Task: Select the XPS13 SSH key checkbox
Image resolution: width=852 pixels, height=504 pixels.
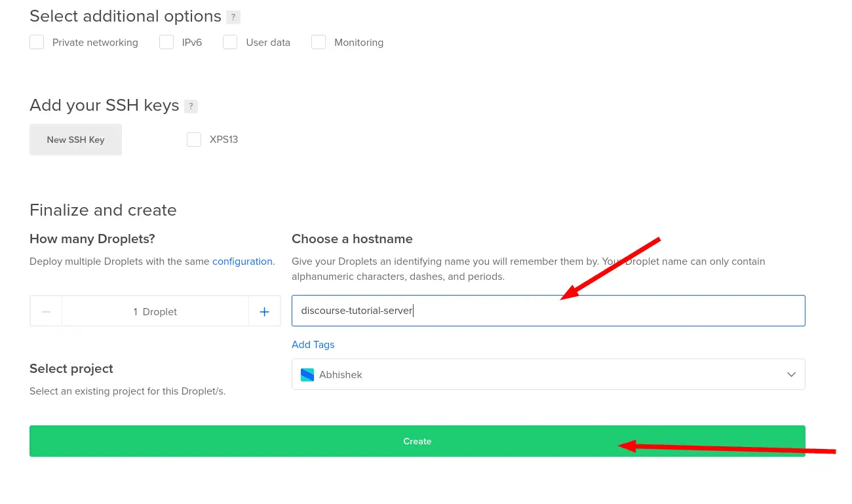Action: [x=194, y=140]
